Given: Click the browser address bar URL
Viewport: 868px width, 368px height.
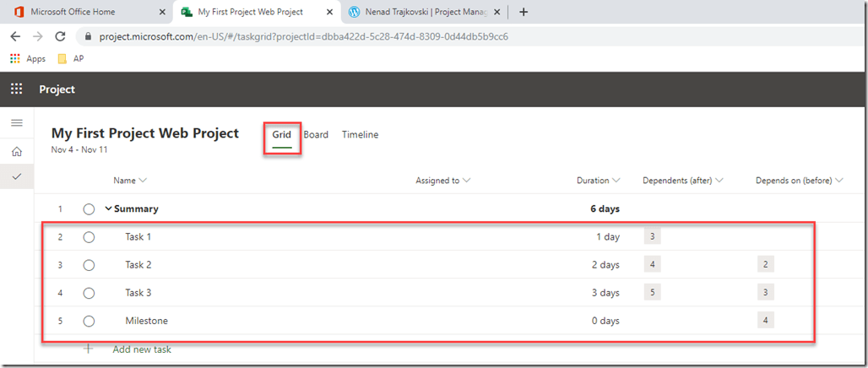Looking at the screenshot, I should tap(304, 37).
